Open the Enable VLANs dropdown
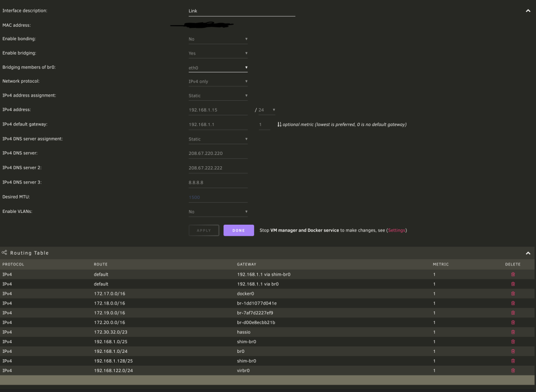The height and width of the screenshot is (392, 536). pyautogui.click(x=218, y=212)
